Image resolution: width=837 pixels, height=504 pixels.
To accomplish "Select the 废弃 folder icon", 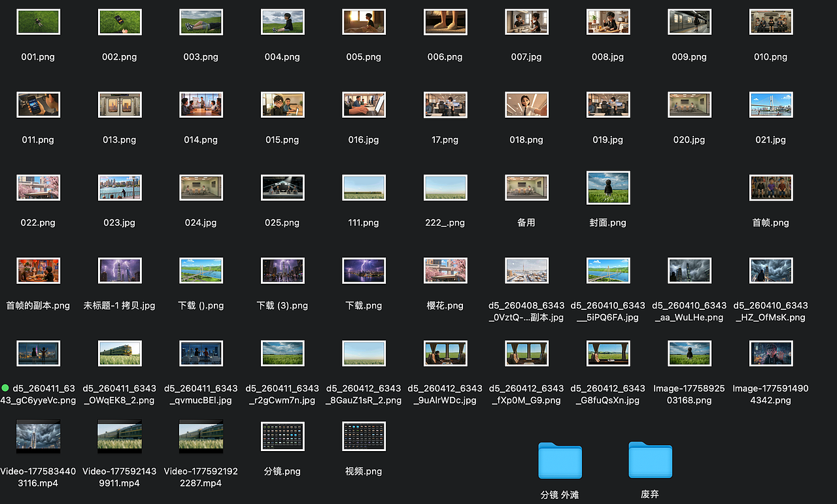I will coord(650,460).
